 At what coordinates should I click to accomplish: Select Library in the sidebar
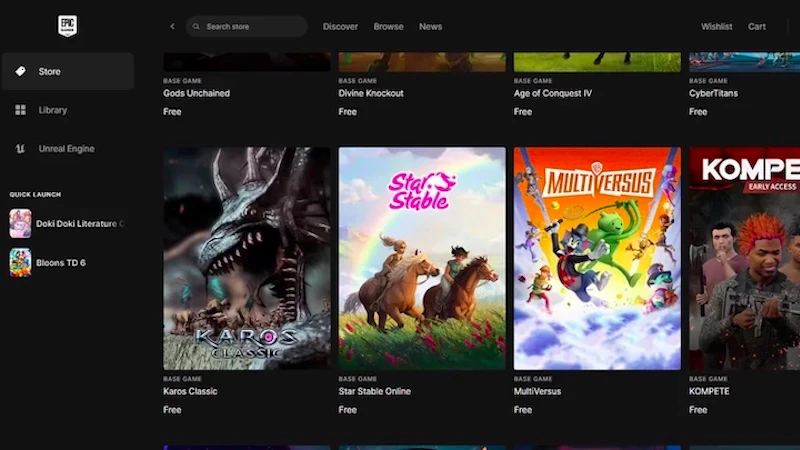tap(68, 110)
